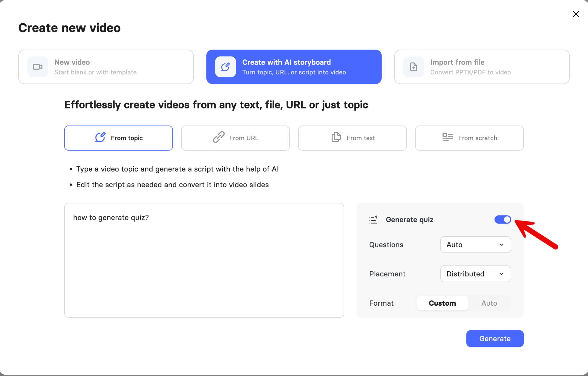This screenshot has width=588, height=376.
Task: Select the Custom format option
Action: pyautogui.click(x=442, y=303)
